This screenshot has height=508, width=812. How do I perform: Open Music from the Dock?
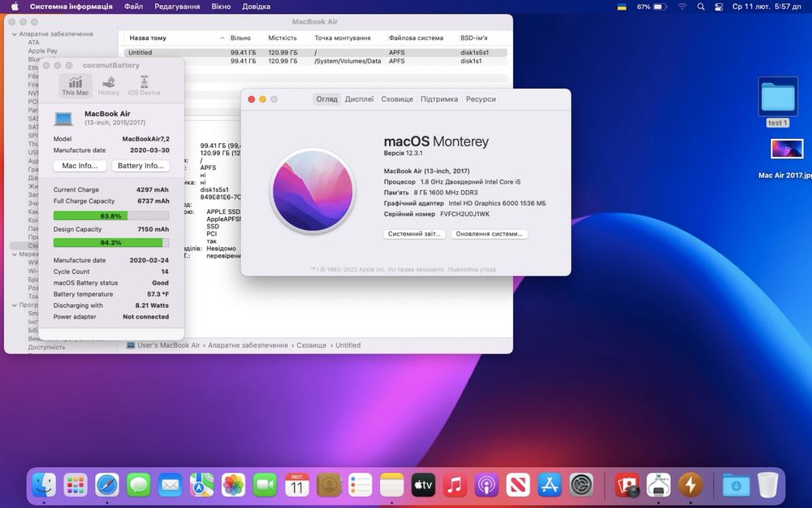coord(455,485)
